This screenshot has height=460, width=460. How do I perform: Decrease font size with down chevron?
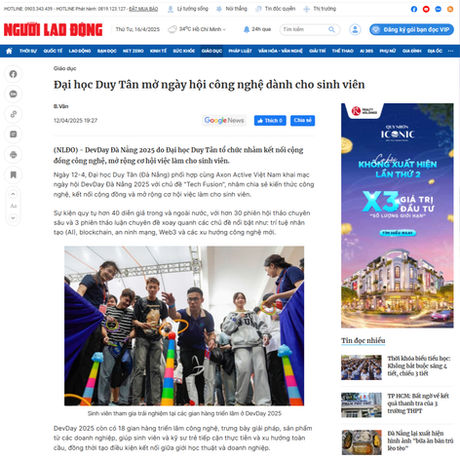(x=13, y=218)
